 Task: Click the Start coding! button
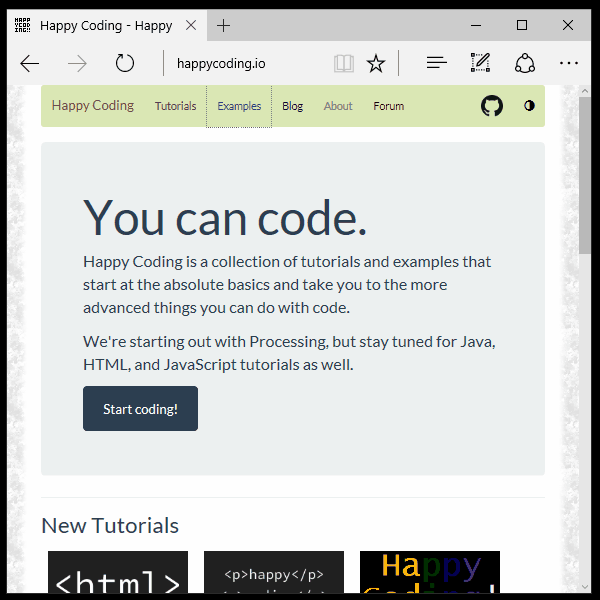tap(140, 409)
